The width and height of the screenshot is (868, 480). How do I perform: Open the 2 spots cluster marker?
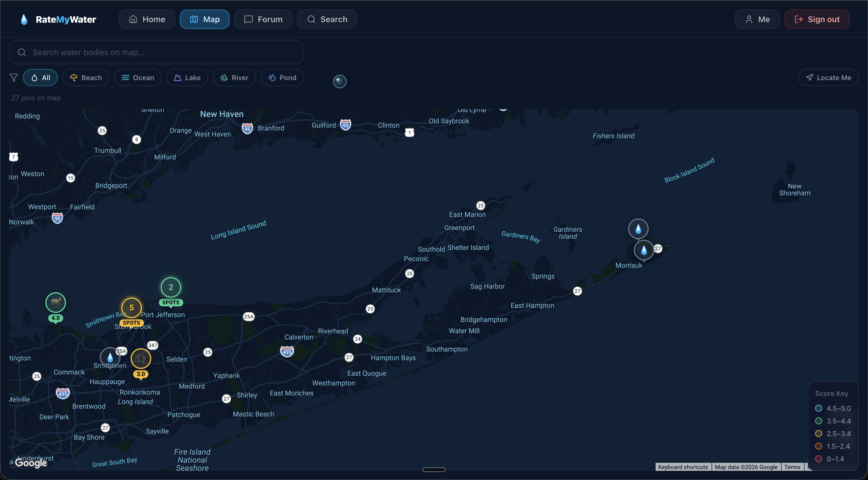tap(171, 287)
